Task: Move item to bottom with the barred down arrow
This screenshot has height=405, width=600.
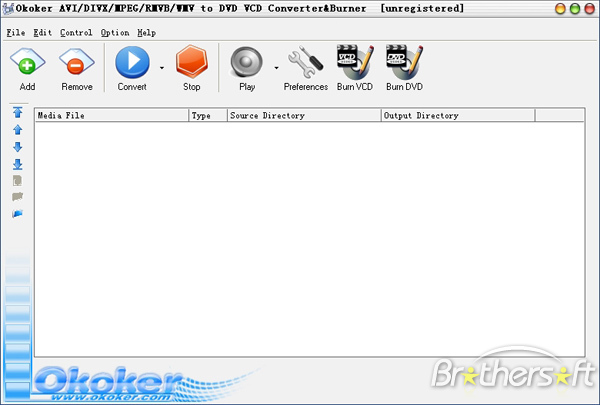Action: (x=18, y=164)
